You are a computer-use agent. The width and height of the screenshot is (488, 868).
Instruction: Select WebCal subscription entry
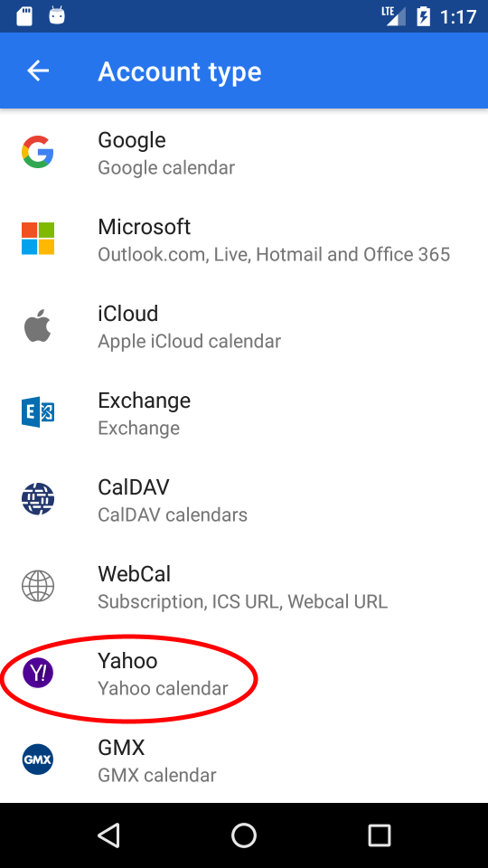point(244,586)
